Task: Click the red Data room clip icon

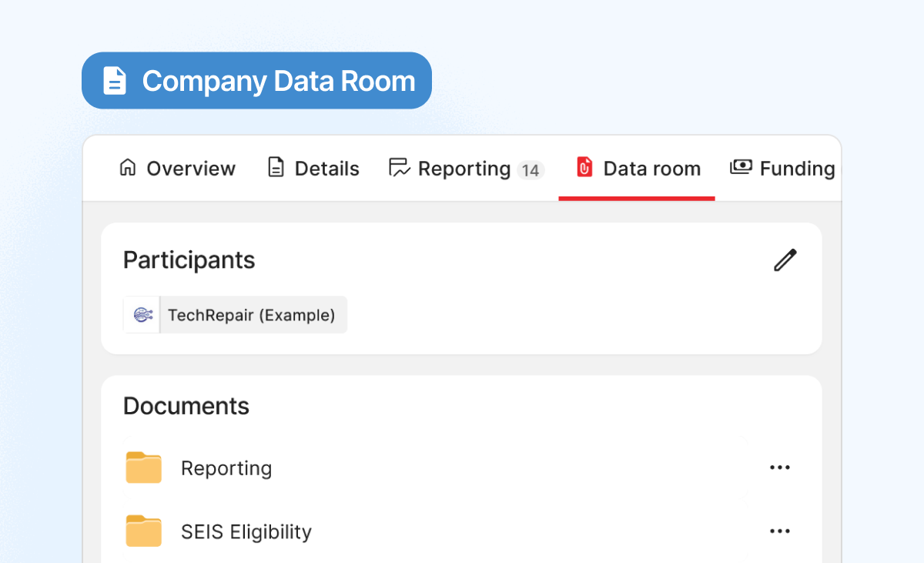Action: (x=585, y=168)
